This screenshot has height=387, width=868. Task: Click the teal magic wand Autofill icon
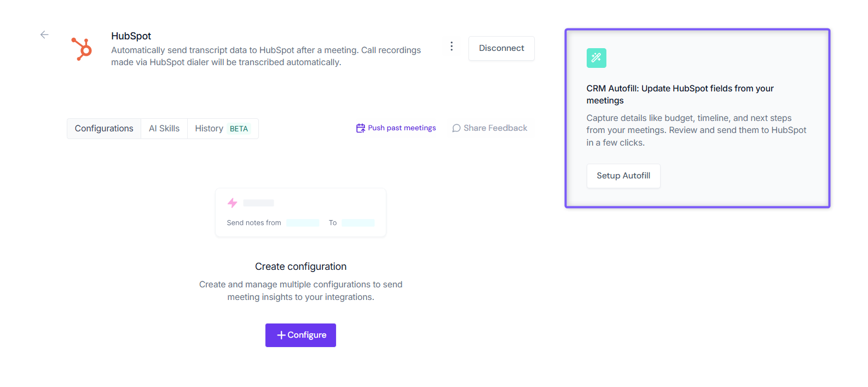click(596, 57)
